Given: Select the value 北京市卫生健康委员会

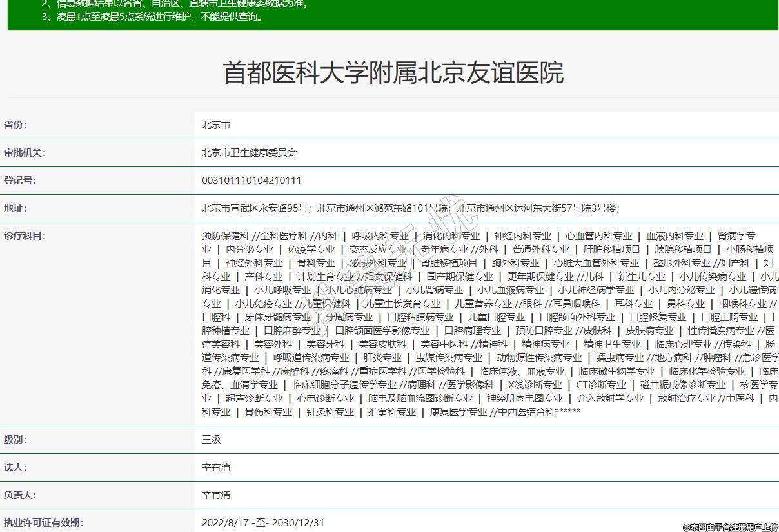Looking at the screenshot, I should [249, 153].
